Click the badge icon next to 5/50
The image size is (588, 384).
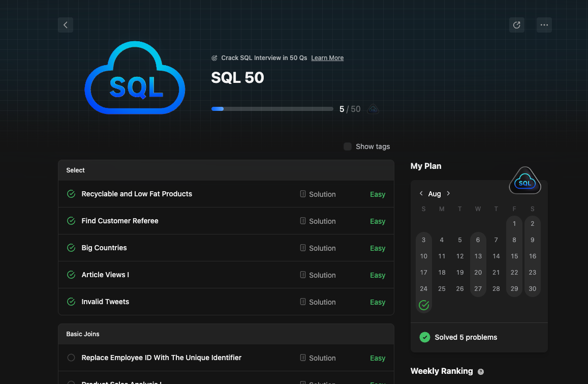(373, 109)
